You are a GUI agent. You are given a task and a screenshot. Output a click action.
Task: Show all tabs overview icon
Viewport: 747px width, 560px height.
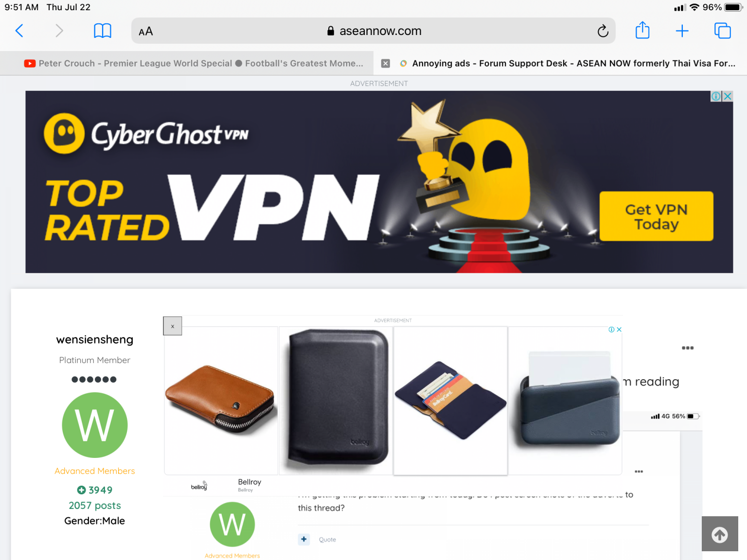click(x=723, y=31)
